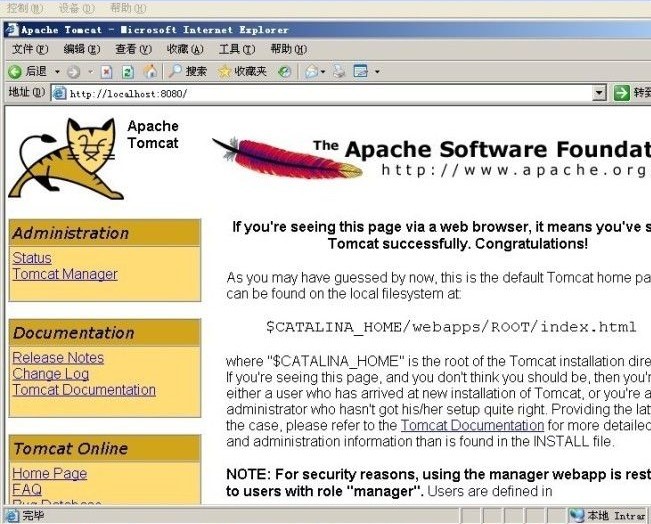
Task: Open the Change Log link
Action: [51, 374]
